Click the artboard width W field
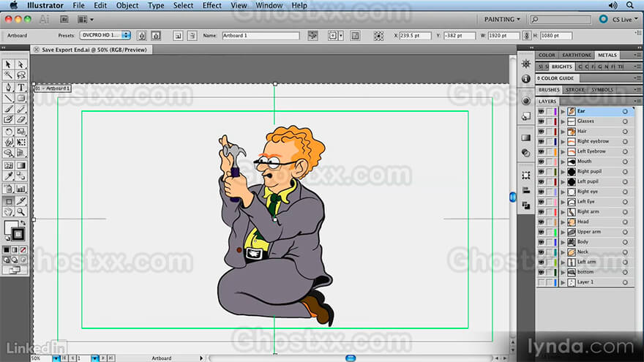 pyautogui.click(x=503, y=36)
